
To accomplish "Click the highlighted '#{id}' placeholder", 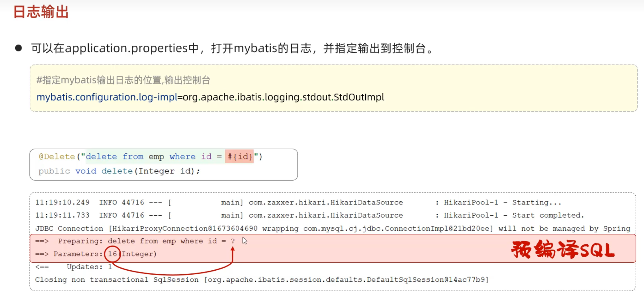I will (x=240, y=156).
